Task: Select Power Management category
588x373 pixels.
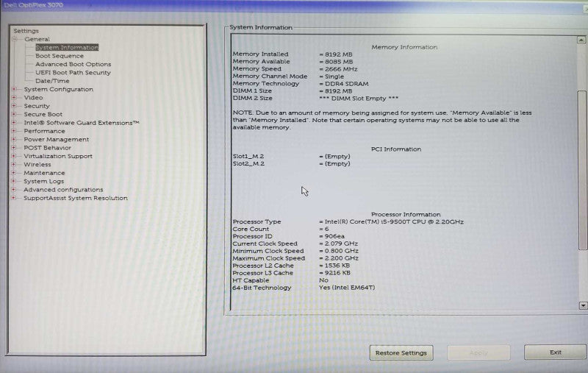Action: pyautogui.click(x=57, y=139)
